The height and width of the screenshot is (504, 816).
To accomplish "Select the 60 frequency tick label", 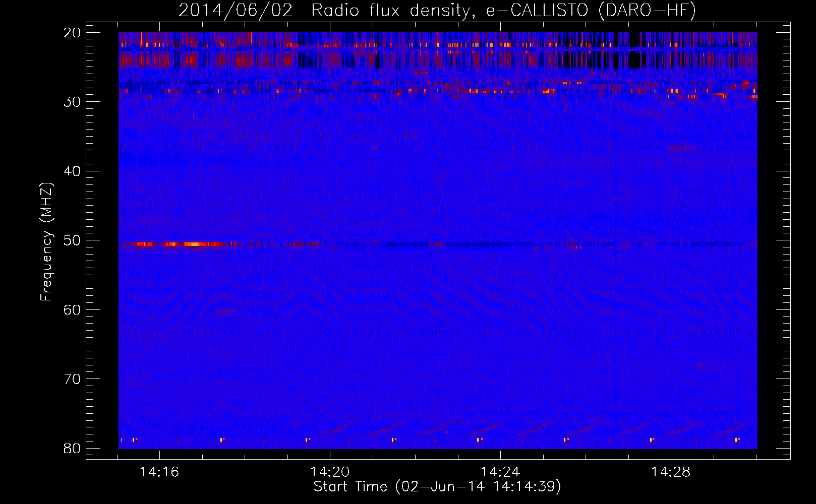I will 72,310.
